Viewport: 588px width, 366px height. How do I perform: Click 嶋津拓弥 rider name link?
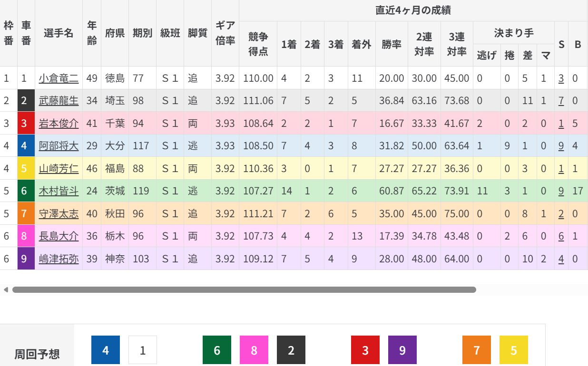coord(59,259)
